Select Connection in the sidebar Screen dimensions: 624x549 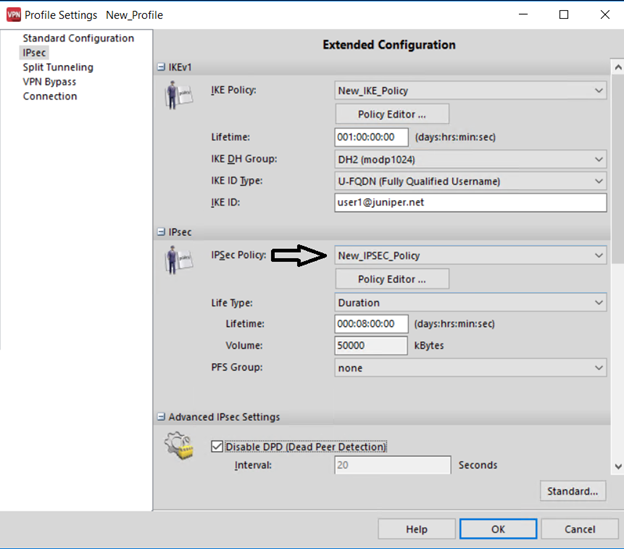point(50,96)
